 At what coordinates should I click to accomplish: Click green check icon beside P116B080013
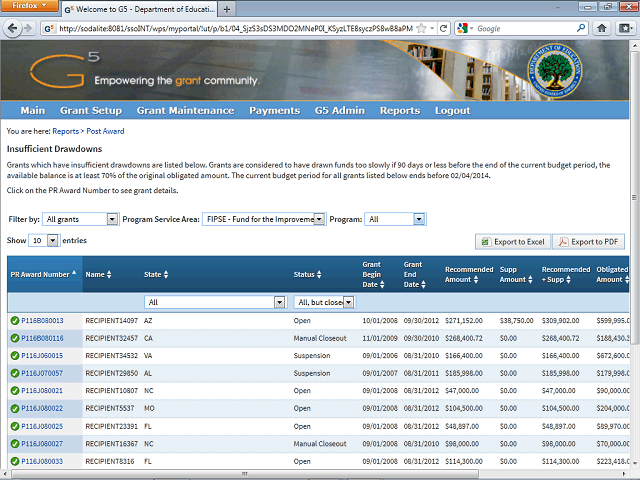coord(15,321)
